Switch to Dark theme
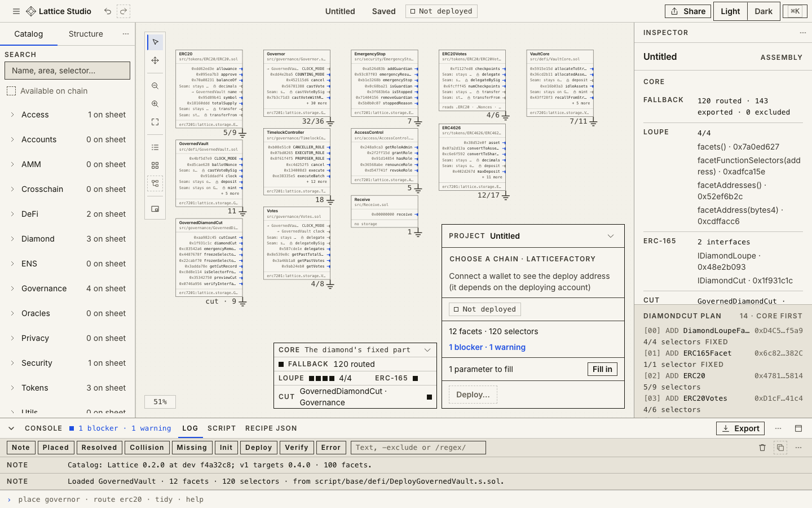 [764, 11]
